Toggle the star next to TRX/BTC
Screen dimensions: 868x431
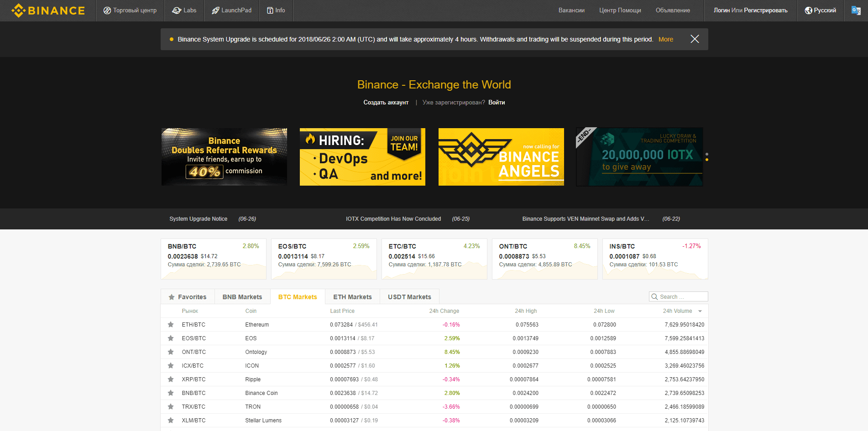pyautogui.click(x=171, y=406)
